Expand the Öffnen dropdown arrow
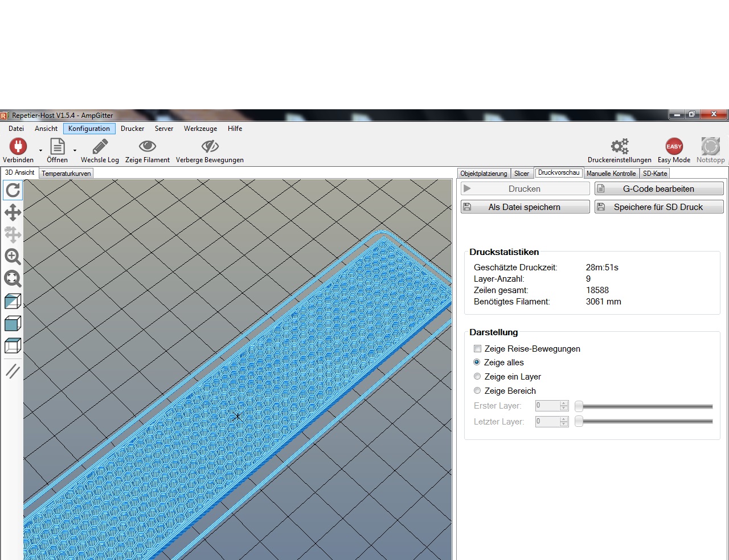The width and height of the screenshot is (729, 560). coord(75,151)
